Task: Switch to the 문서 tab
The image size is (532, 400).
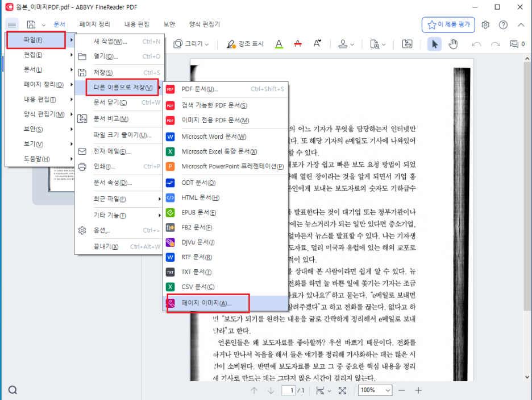Action: coord(59,24)
